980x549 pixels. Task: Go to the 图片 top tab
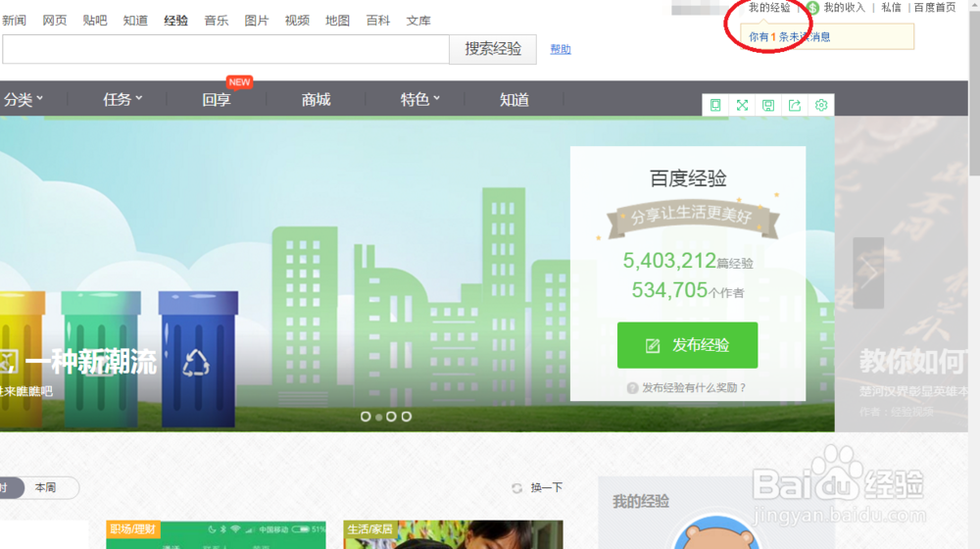point(256,21)
